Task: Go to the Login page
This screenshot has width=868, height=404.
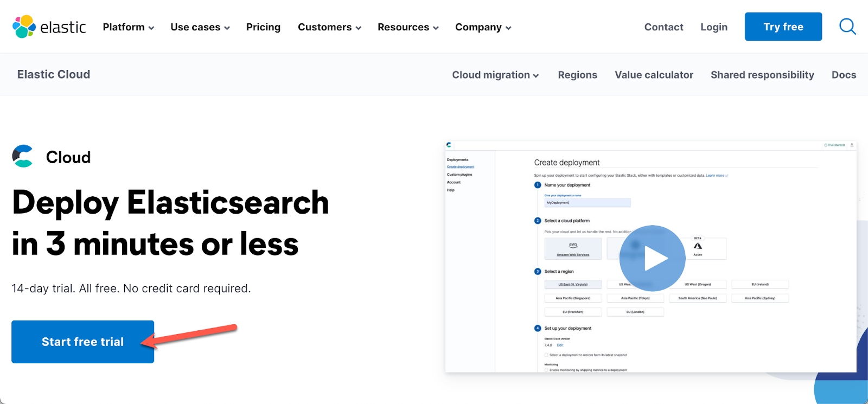Action: pyautogui.click(x=714, y=27)
